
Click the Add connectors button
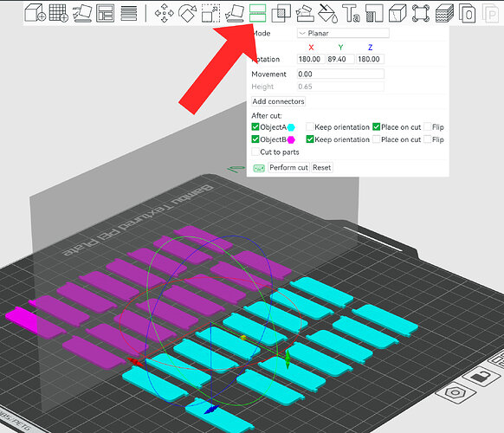278,101
